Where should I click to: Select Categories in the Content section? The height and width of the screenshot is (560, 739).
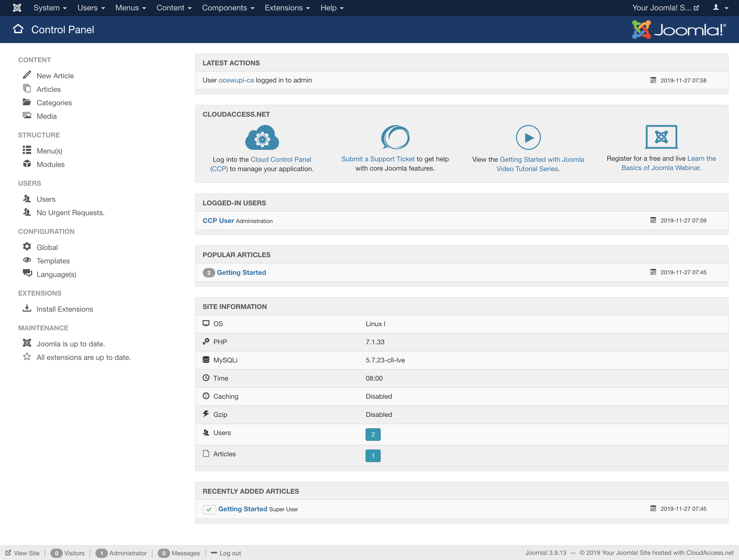click(54, 103)
